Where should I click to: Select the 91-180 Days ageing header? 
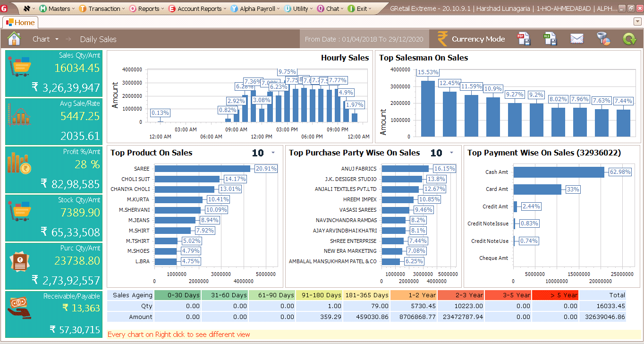click(320, 295)
